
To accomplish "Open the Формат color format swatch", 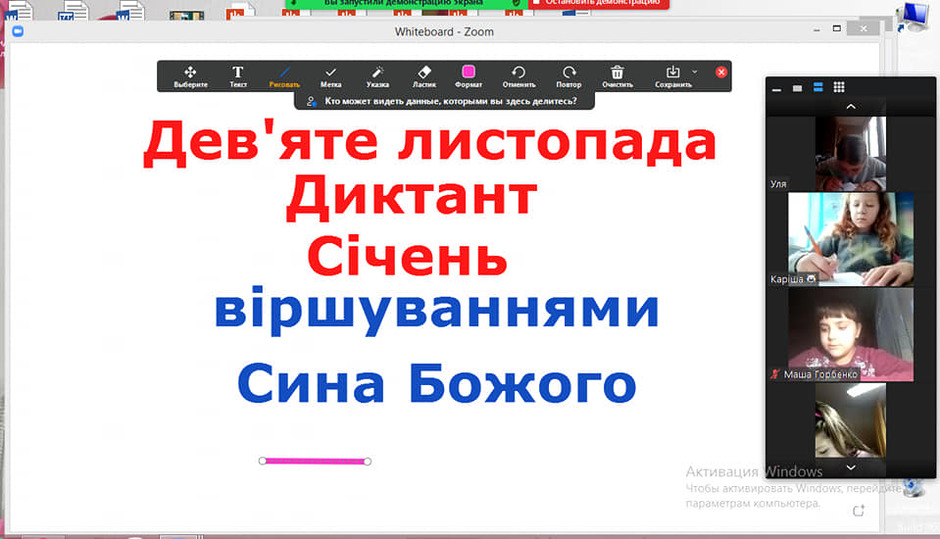I will pos(468,77).
